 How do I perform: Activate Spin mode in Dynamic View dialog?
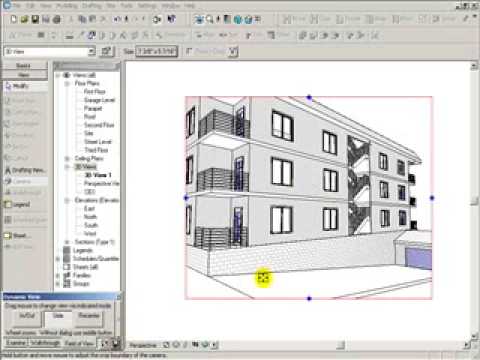58,319
